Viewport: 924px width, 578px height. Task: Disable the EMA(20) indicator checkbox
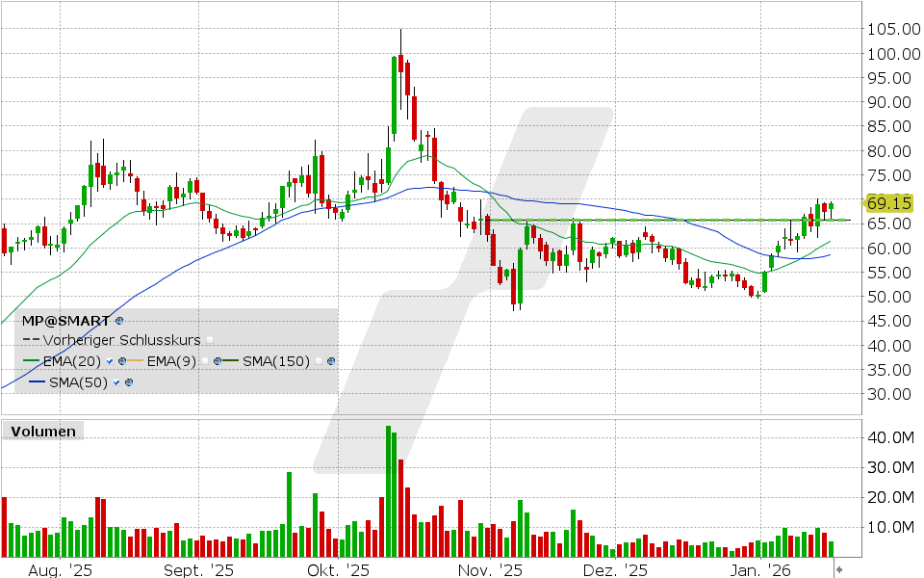point(109,361)
